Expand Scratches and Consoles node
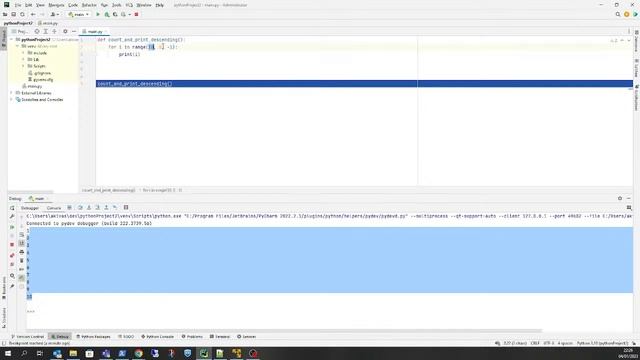The height and width of the screenshot is (360, 640). (x=12, y=100)
